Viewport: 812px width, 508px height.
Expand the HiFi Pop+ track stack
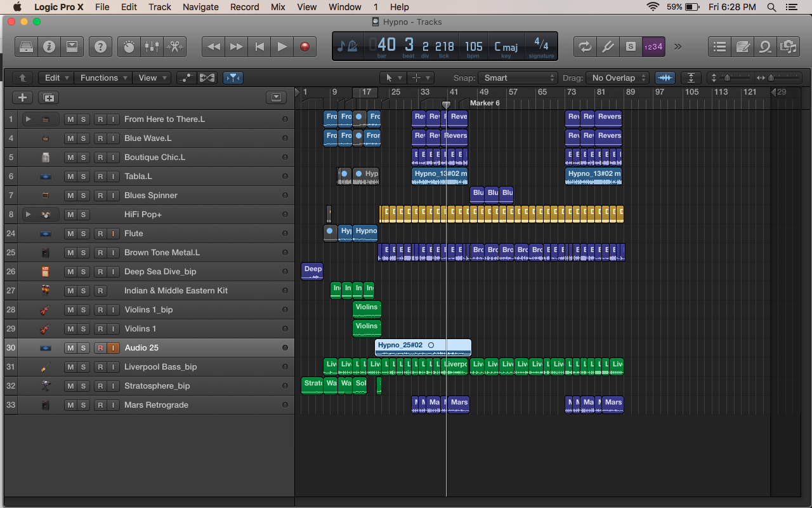(28, 215)
